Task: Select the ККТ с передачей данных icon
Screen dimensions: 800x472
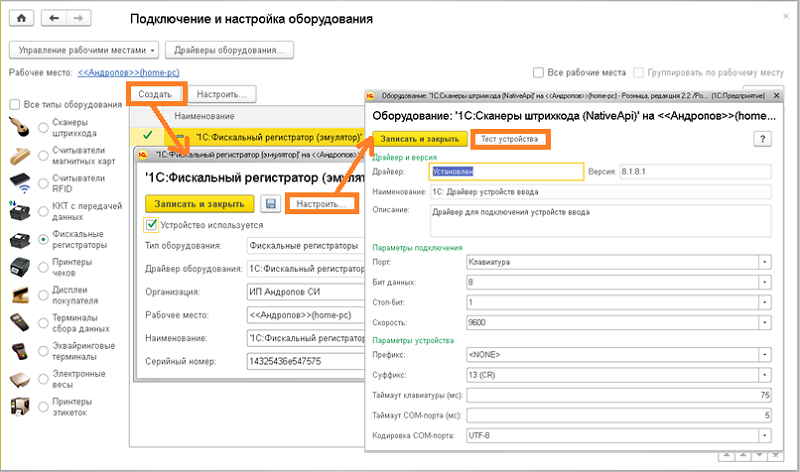Action: coord(19,211)
